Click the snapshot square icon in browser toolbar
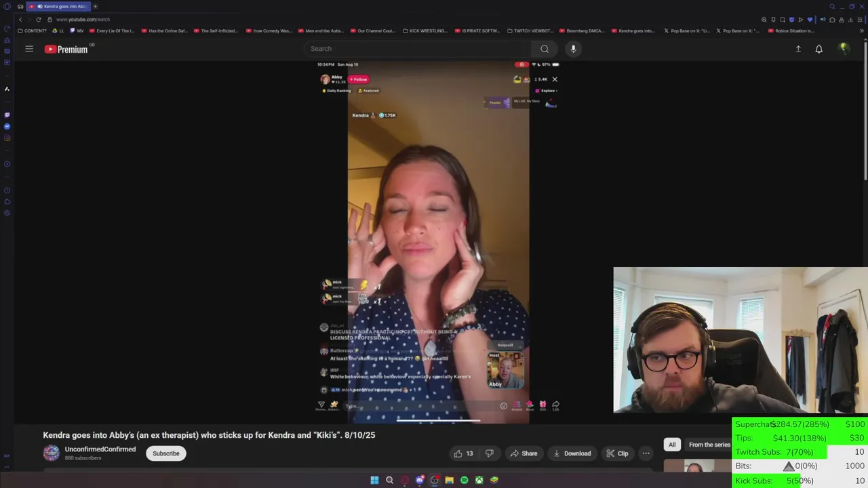868x488 pixels. click(x=783, y=20)
